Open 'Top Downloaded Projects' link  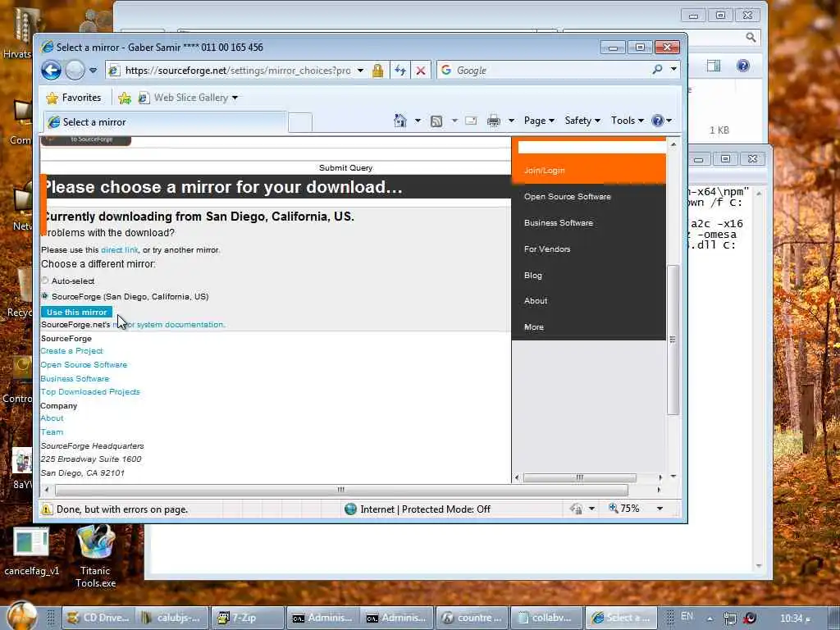click(x=90, y=391)
